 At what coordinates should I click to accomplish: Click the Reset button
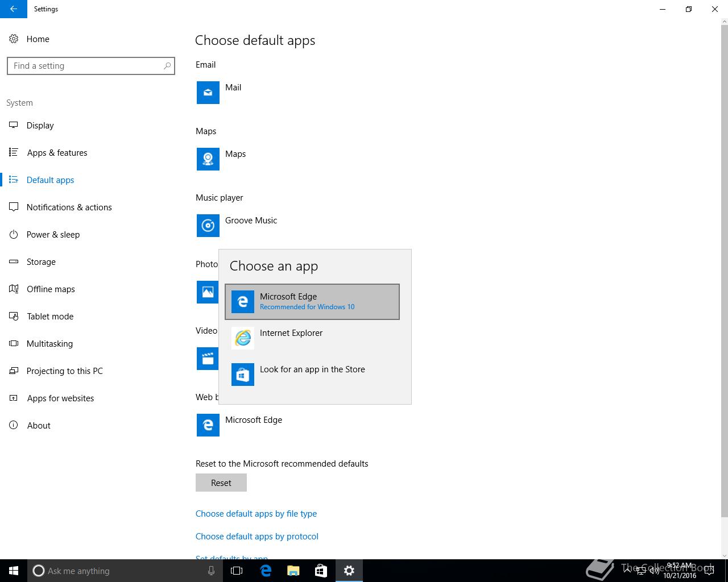click(221, 483)
